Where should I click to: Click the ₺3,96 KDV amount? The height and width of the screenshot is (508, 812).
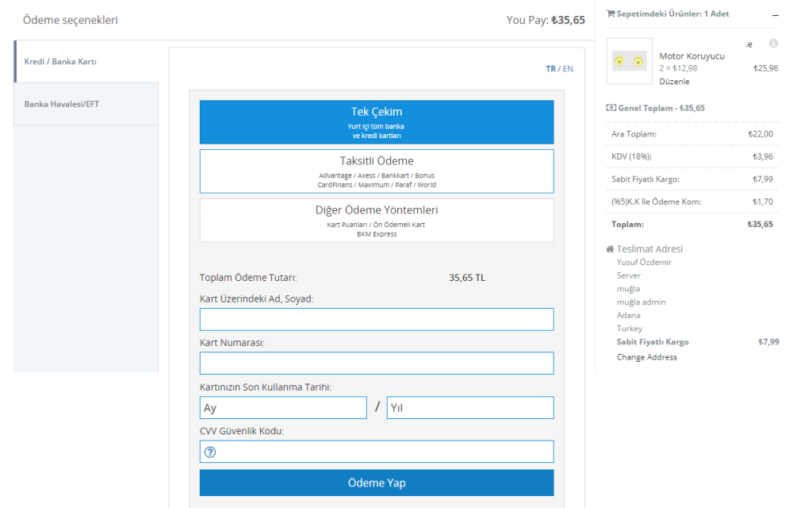(762, 156)
